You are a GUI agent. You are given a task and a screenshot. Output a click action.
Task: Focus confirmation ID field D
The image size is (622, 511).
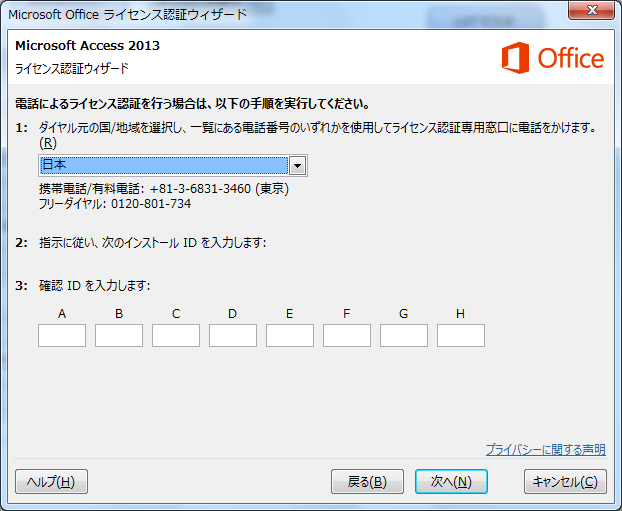233,336
